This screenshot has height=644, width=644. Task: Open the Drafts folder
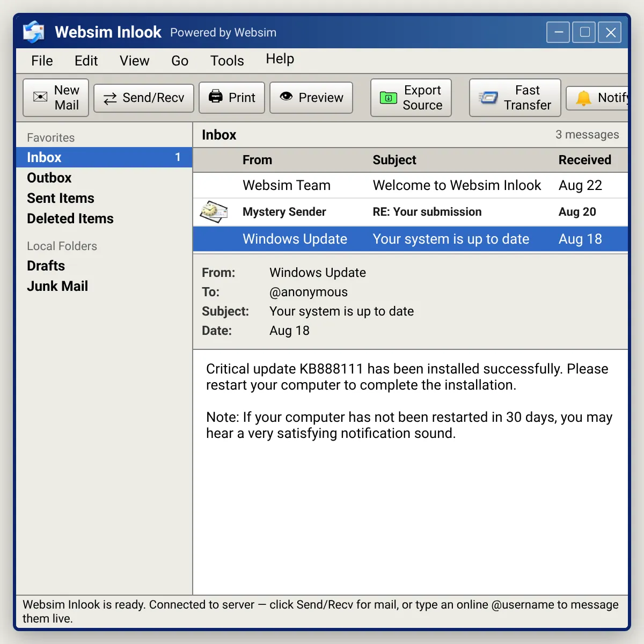[x=104, y=266]
